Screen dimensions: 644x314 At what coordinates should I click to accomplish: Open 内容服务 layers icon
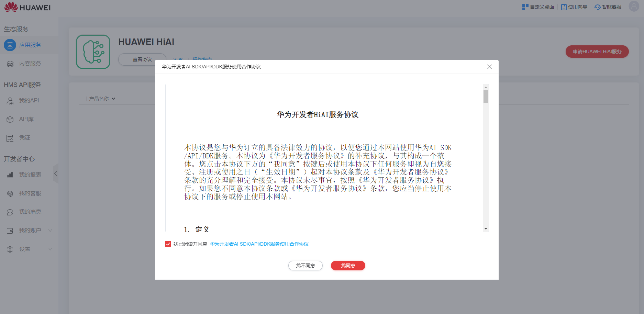[10, 64]
